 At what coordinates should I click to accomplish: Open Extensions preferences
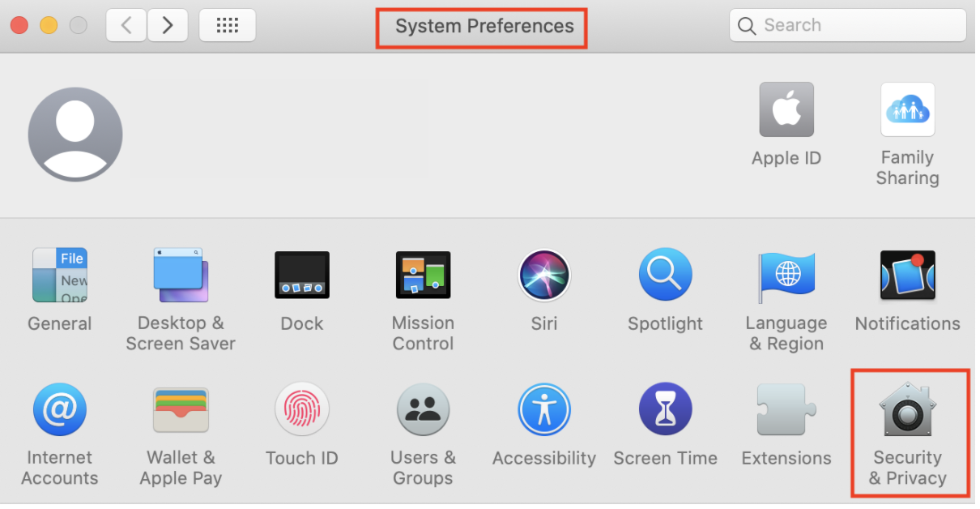pos(786,411)
